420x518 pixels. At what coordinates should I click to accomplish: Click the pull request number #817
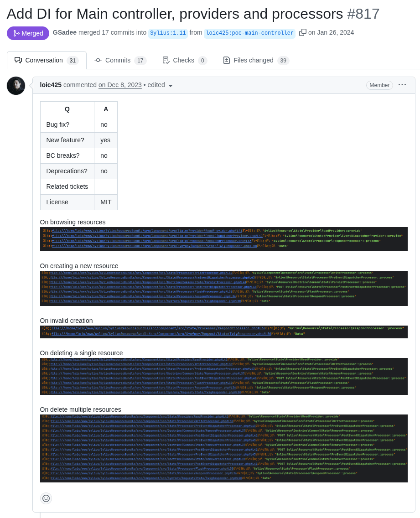(x=363, y=14)
